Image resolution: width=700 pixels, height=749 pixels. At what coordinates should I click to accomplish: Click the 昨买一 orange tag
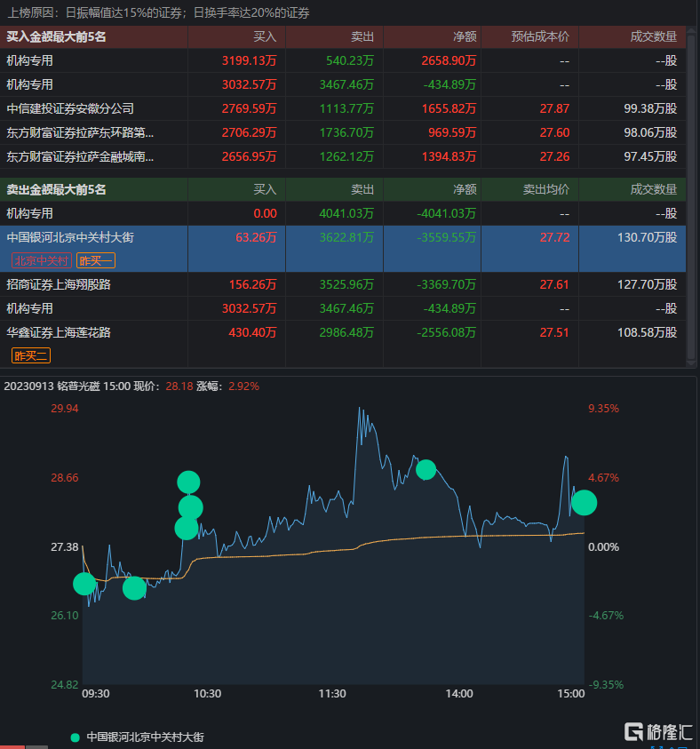pos(96,261)
